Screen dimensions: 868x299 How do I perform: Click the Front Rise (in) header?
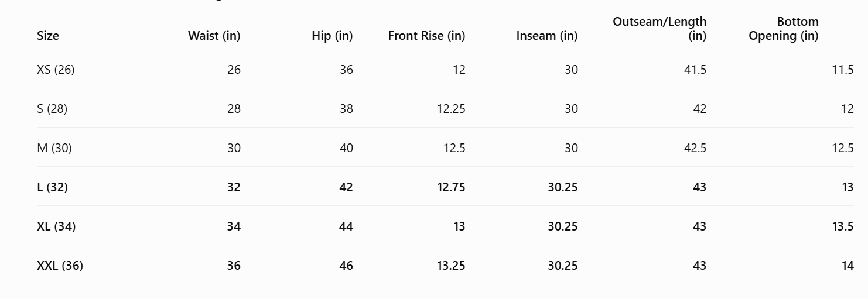coord(426,36)
